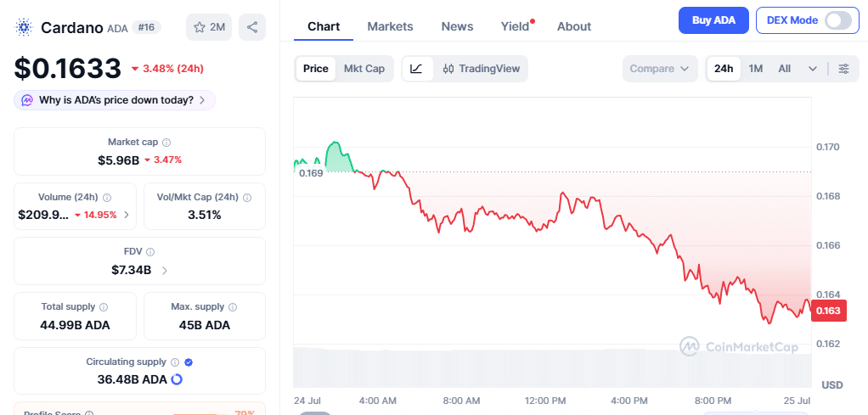
Task: Open Market cap info tooltip icon
Action: click(166, 143)
